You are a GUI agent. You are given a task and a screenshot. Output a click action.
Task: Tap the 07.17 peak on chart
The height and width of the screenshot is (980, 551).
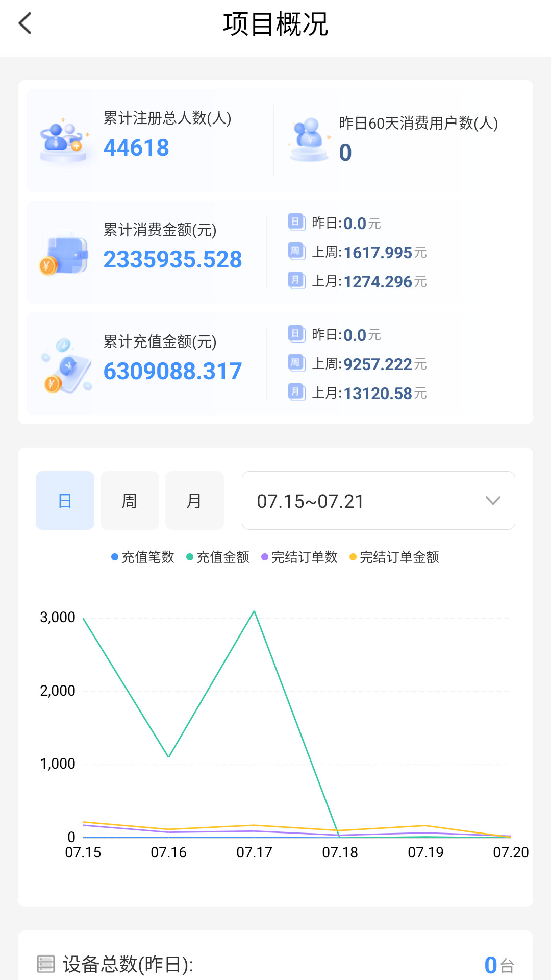254,611
